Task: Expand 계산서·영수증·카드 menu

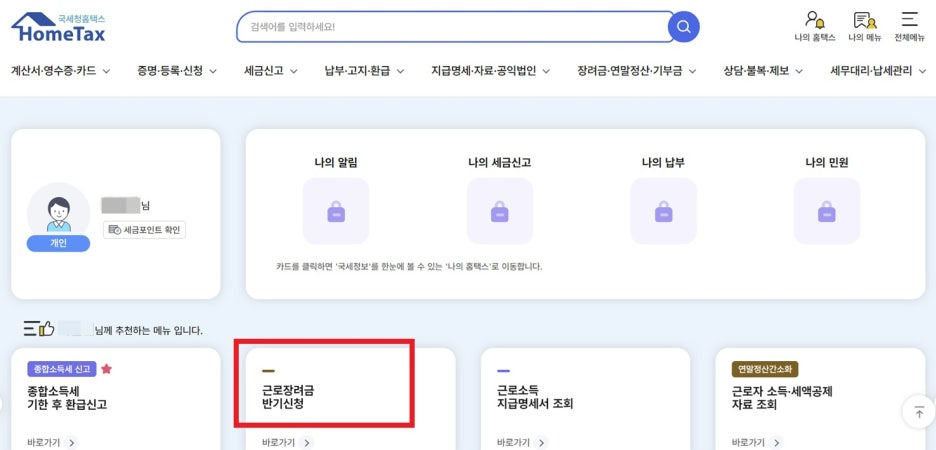Action: 61,71
